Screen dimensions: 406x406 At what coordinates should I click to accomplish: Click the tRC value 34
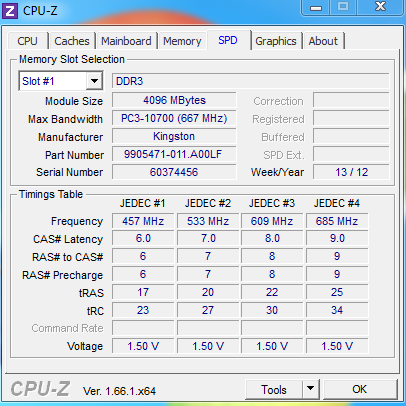pos(337,310)
